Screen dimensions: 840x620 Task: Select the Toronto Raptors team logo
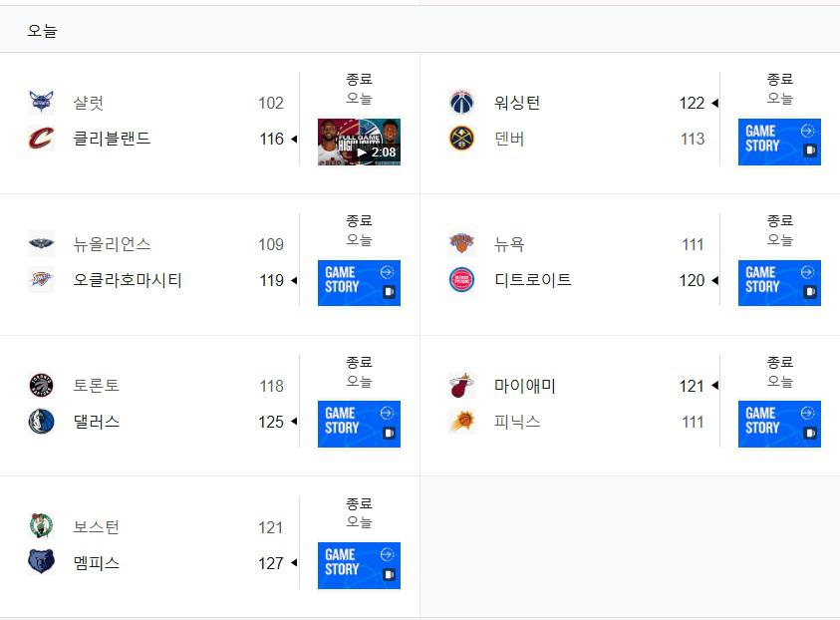coord(41,386)
